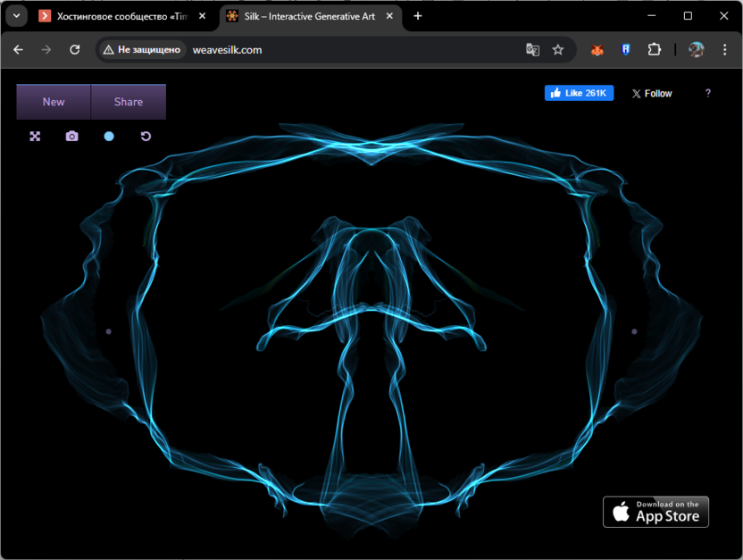This screenshot has height=560, width=743.
Task: Expand the tab search dropdown
Action: click(x=17, y=16)
